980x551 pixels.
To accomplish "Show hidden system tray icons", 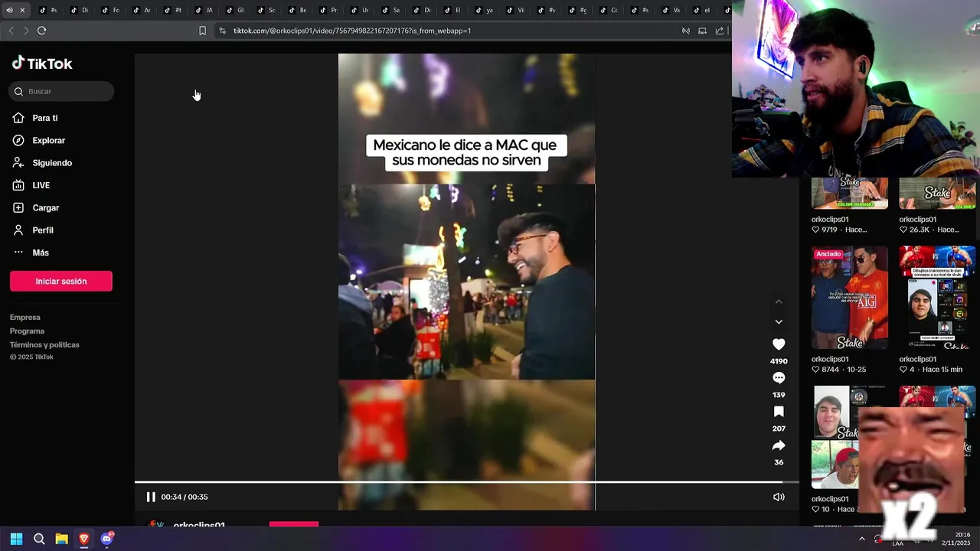I will tap(861, 539).
